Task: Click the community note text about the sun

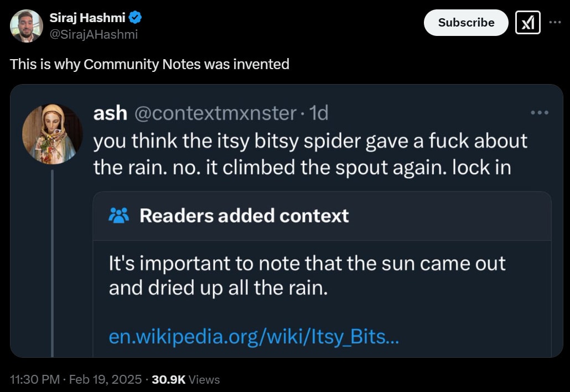Action: coord(307,275)
